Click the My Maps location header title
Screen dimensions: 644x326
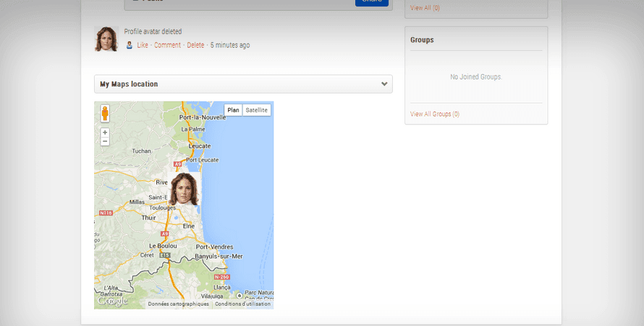point(129,84)
